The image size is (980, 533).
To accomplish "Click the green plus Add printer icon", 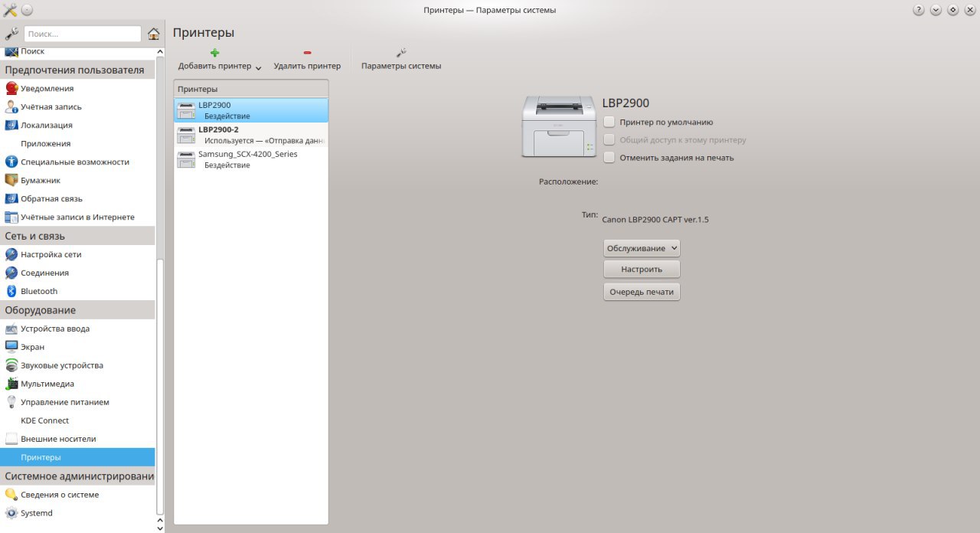I will (x=214, y=53).
